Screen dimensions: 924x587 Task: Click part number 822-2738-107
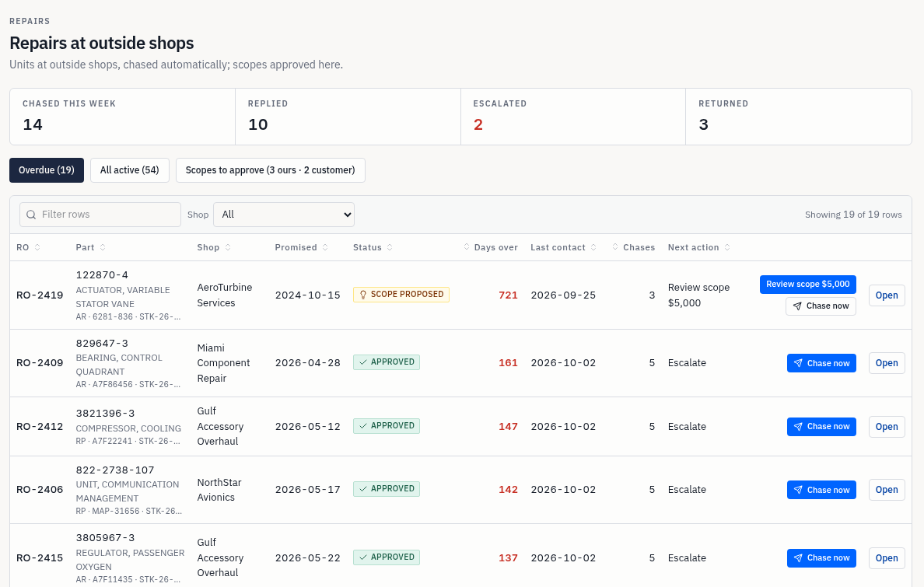point(115,470)
